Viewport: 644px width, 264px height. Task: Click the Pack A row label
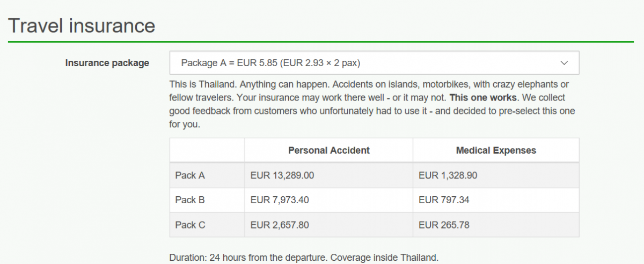click(190, 175)
